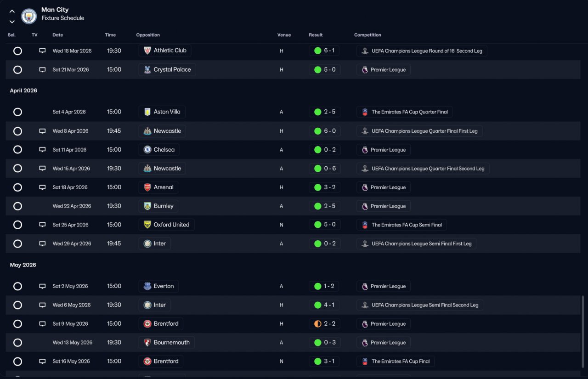The height and width of the screenshot is (379, 588).
Task: Select the Chelsea fixture radio circle
Action: point(17,150)
